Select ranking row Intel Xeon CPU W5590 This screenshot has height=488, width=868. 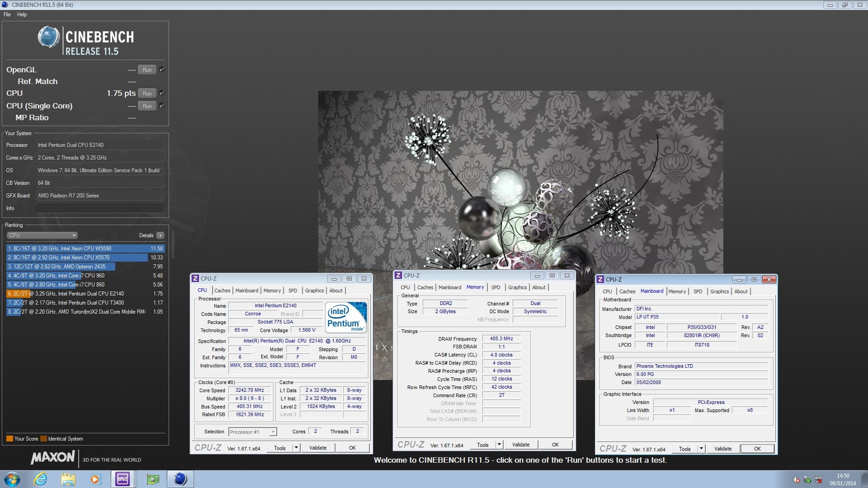pyautogui.click(x=85, y=249)
